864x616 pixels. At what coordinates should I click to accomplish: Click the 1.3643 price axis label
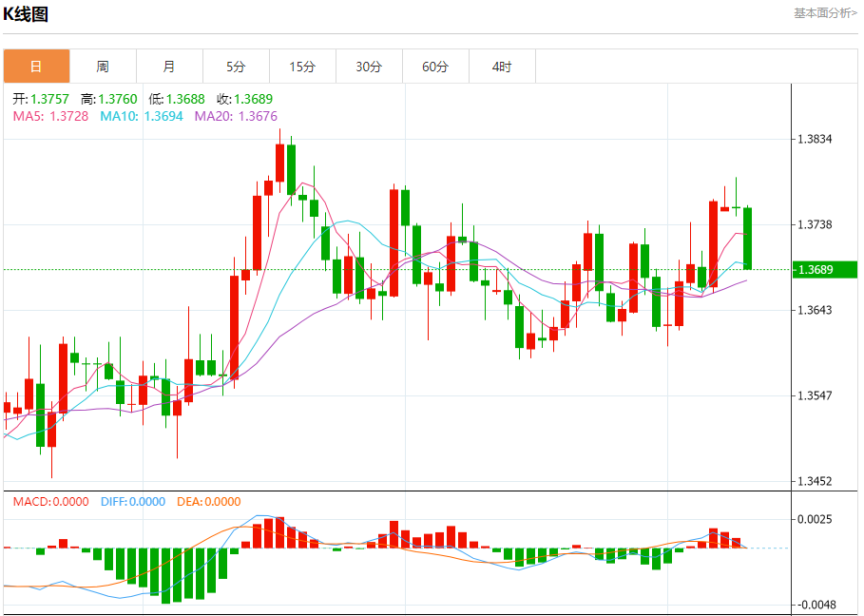tap(815, 310)
